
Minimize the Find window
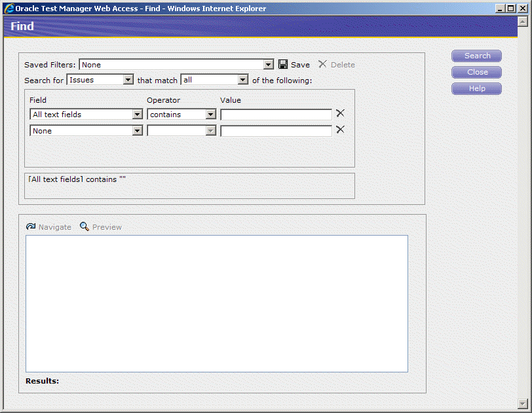point(500,9)
